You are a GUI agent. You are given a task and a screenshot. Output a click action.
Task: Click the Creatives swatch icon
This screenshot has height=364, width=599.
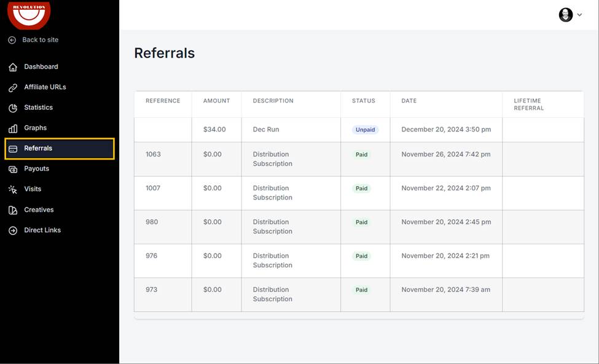(x=13, y=210)
